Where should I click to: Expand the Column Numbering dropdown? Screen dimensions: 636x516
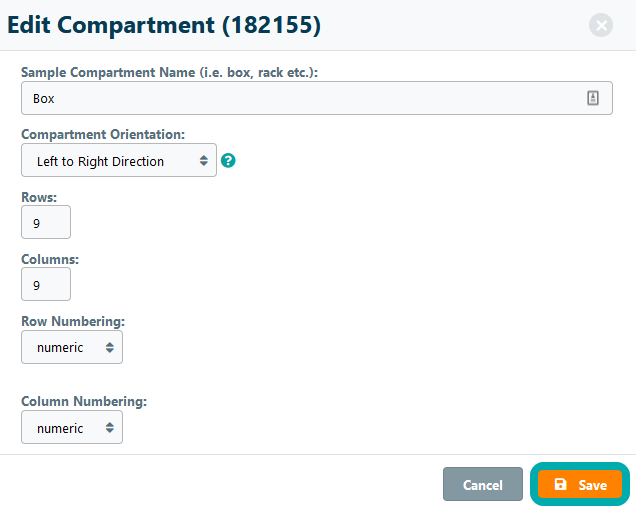(72, 428)
